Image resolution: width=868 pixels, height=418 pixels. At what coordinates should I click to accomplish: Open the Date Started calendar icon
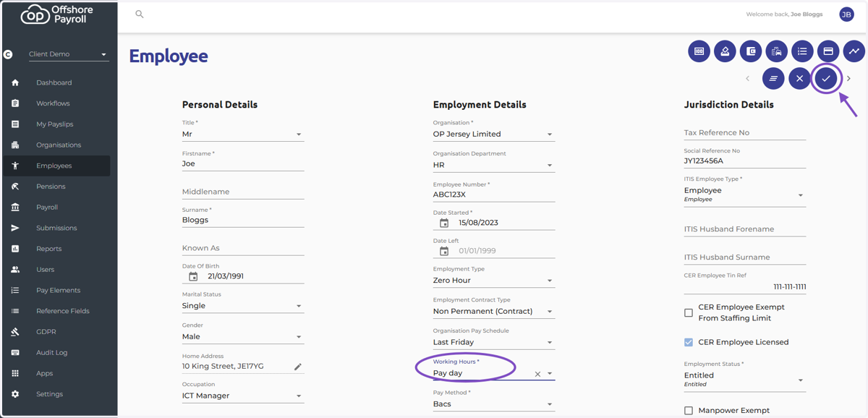[x=444, y=223]
